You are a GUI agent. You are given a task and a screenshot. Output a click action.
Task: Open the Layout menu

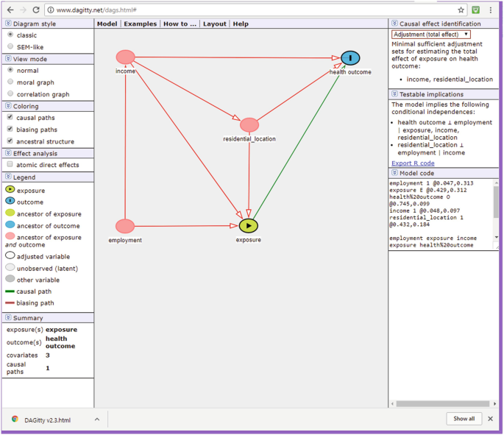pos(215,24)
